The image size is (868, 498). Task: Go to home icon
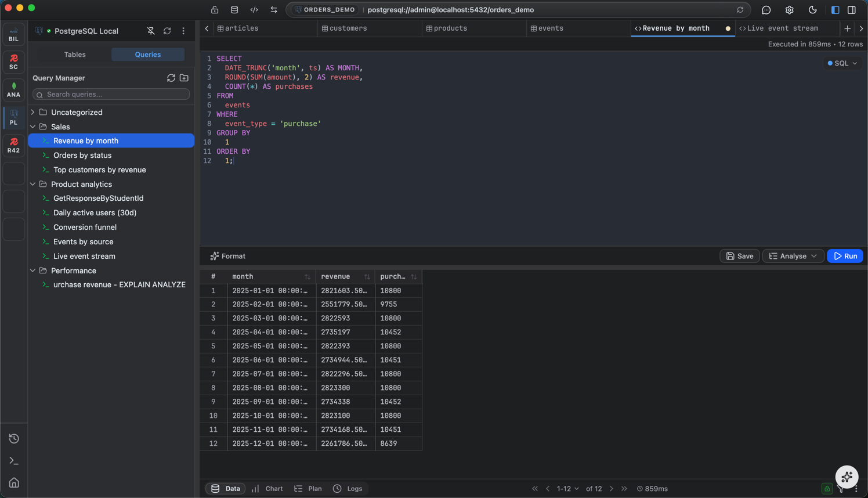coord(14,483)
